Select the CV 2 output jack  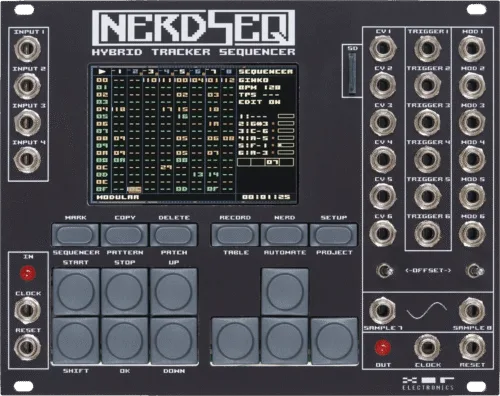(x=383, y=85)
